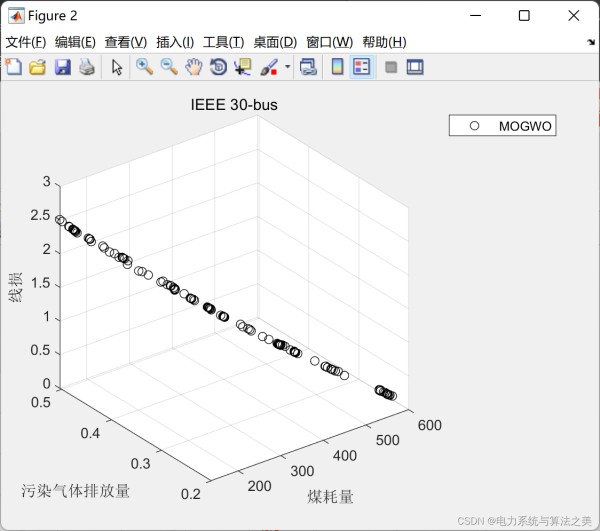This screenshot has width=600, height=531.
Task: Click the 污染气体排放量 axis label
Action: pos(75,491)
